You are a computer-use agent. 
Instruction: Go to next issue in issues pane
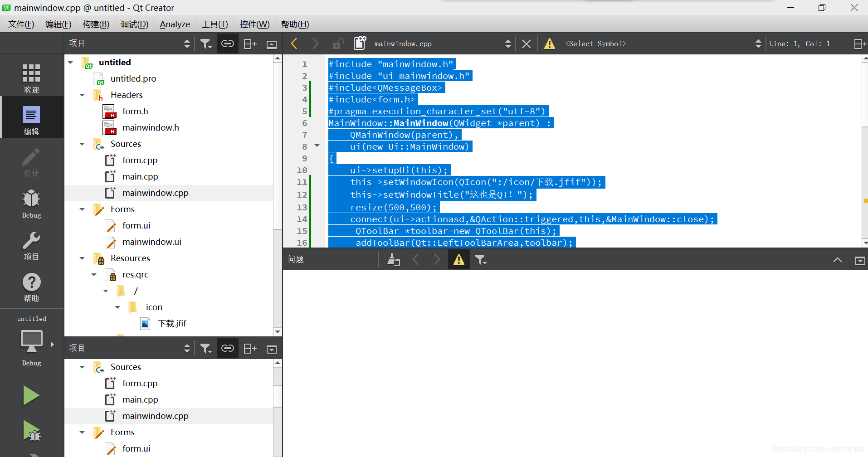click(x=437, y=259)
